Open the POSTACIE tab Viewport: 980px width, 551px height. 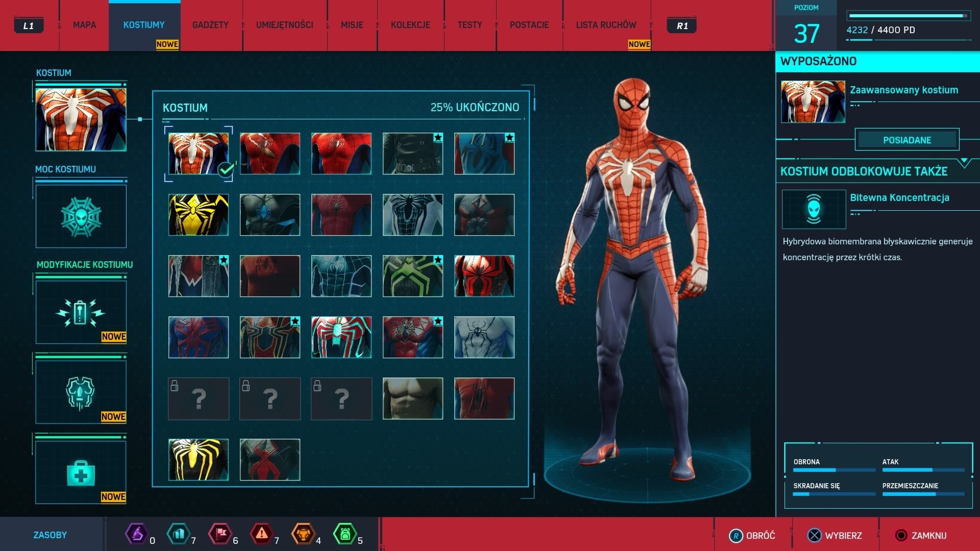click(529, 25)
